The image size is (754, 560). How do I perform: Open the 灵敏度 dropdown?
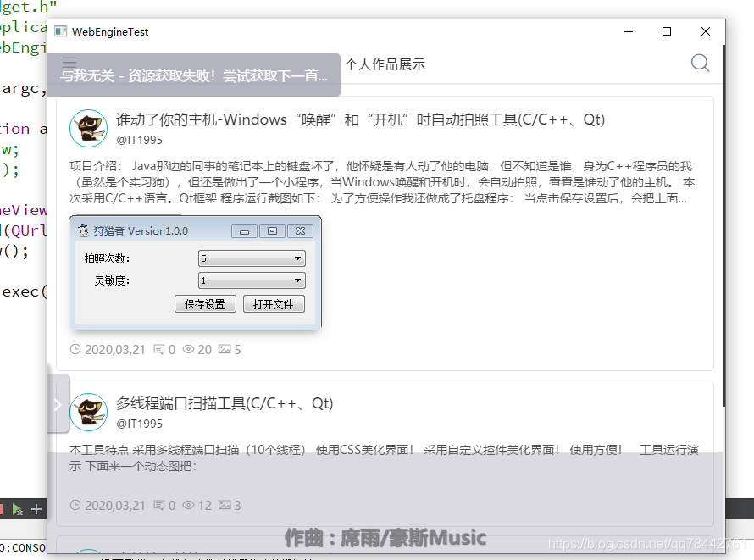pyautogui.click(x=250, y=280)
